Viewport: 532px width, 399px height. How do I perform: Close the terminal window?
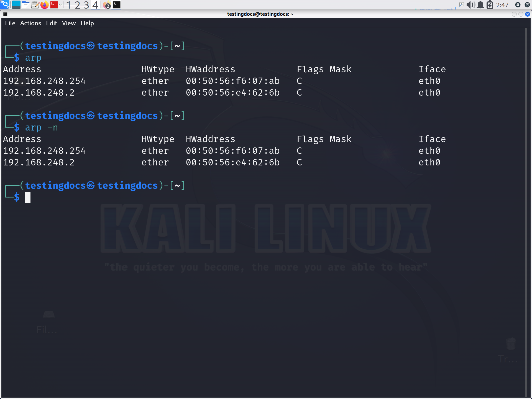click(x=528, y=14)
